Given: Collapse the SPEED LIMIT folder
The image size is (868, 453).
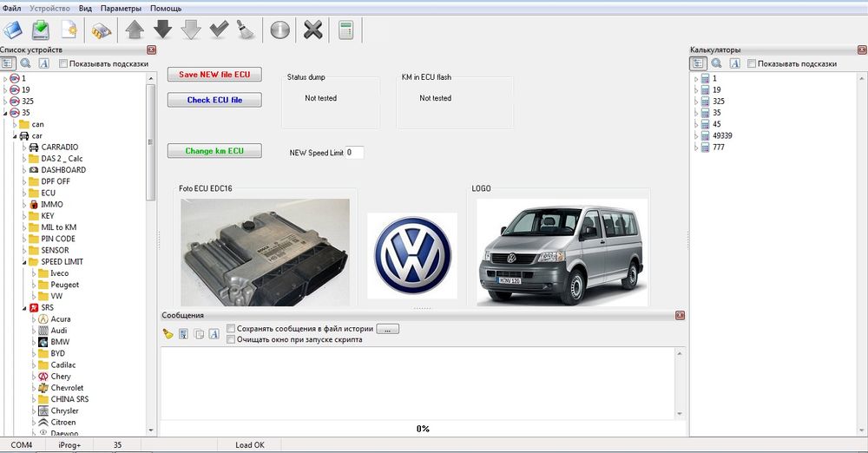Looking at the screenshot, I should point(23,262).
